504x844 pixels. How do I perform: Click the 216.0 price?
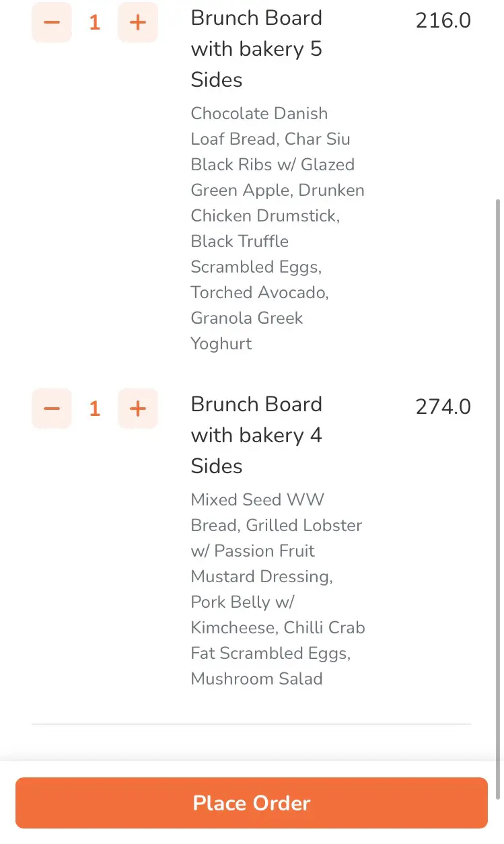tap(443, 21)
